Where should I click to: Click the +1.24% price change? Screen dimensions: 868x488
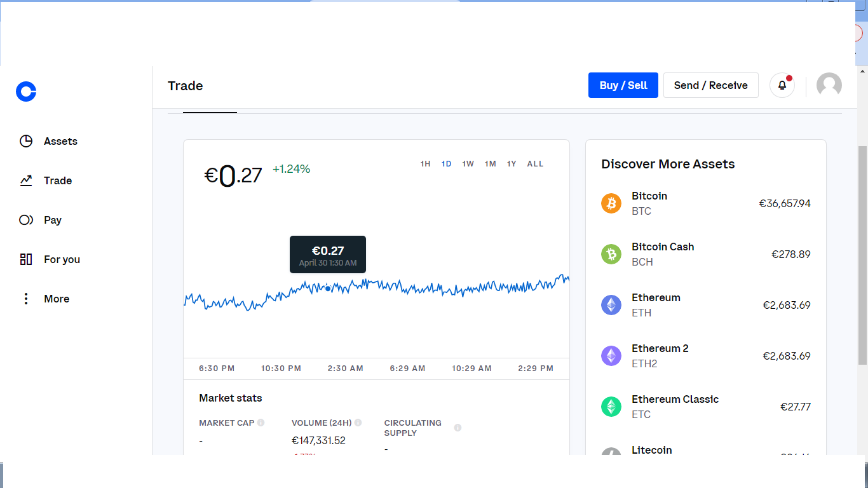pyautogui.click(x=291, y=169)
